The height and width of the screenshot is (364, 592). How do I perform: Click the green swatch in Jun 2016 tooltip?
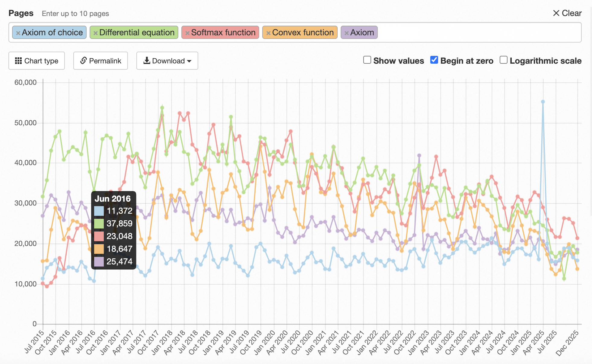pyautogui.click(x=99, y=223)
